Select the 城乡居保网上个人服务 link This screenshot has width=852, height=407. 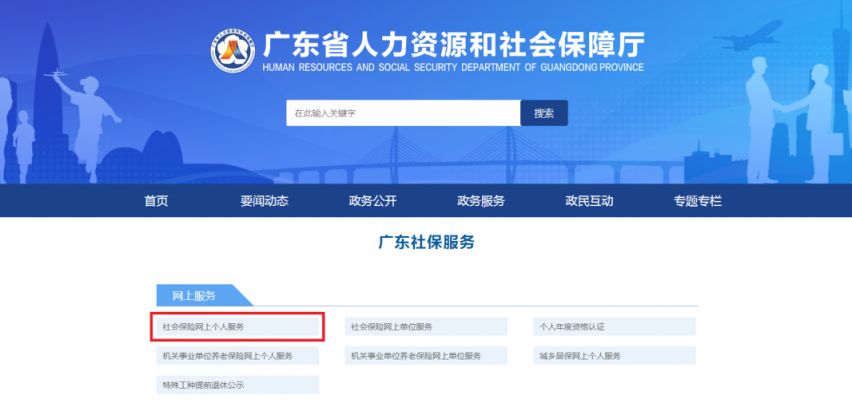coord(614,356)
